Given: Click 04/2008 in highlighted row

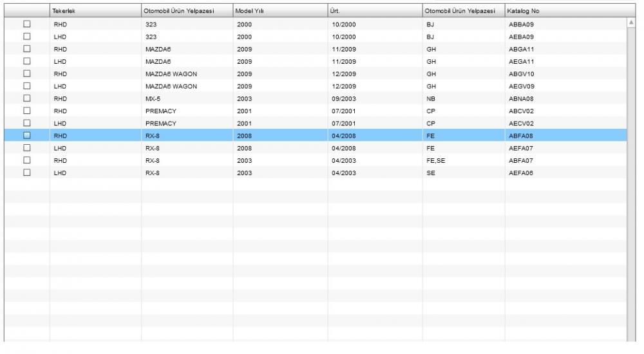Looking at the screenshot, I should pyautogui.click(x=344, y=136).
